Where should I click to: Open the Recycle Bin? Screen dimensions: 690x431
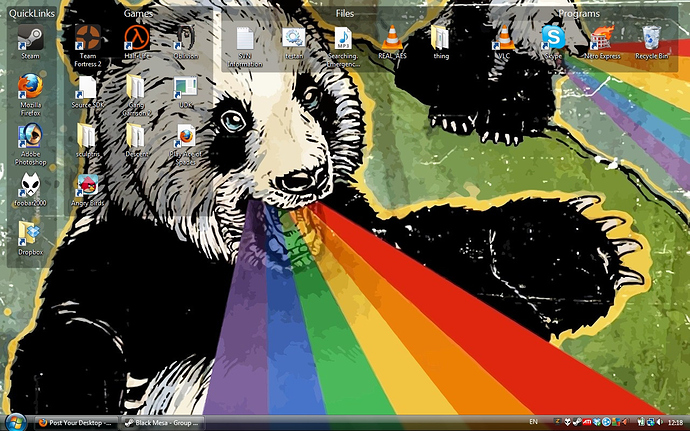click(x=651, y=40)
